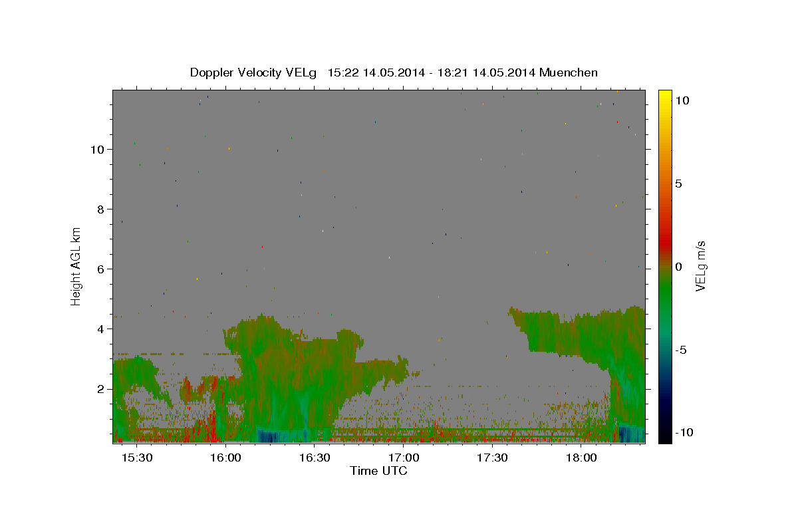
Task: Click the height axis label 10
Action: click(x=96, y=149)
